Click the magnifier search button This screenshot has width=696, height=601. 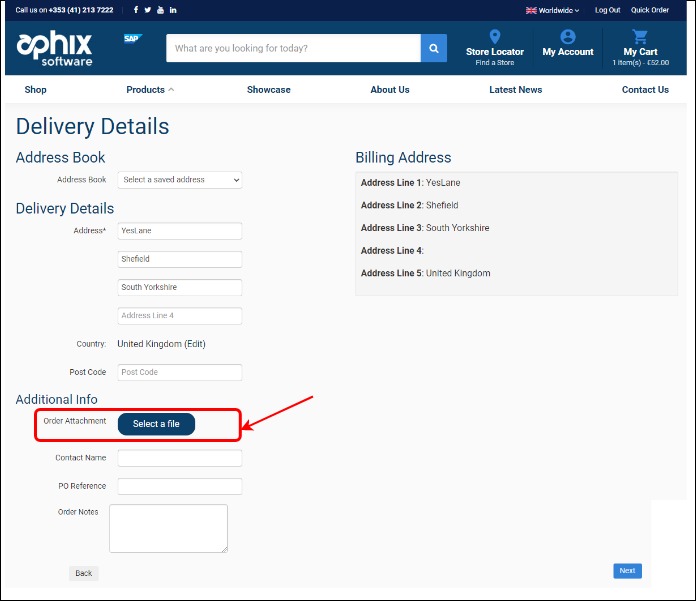pyautogui.click(x=434, y=48)
